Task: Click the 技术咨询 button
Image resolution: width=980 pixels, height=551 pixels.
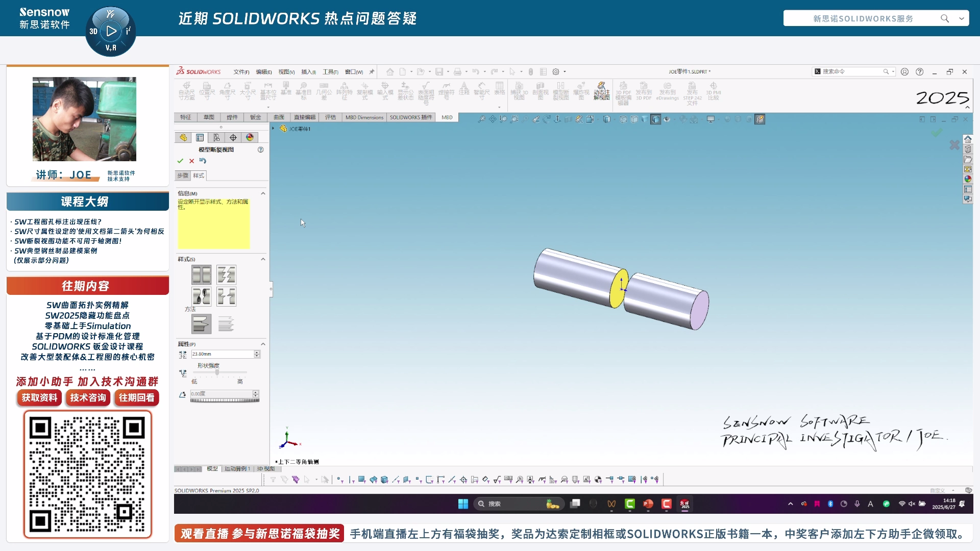Action: click(88, 398)
